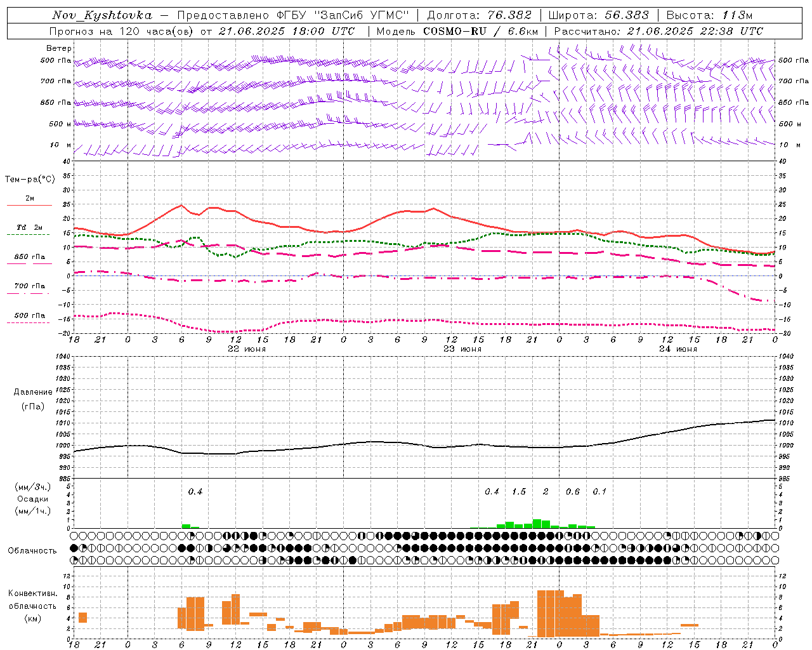Click the '(км)' unit under convective label
This screenshot has width=812, height=650.
pos(32,618)
